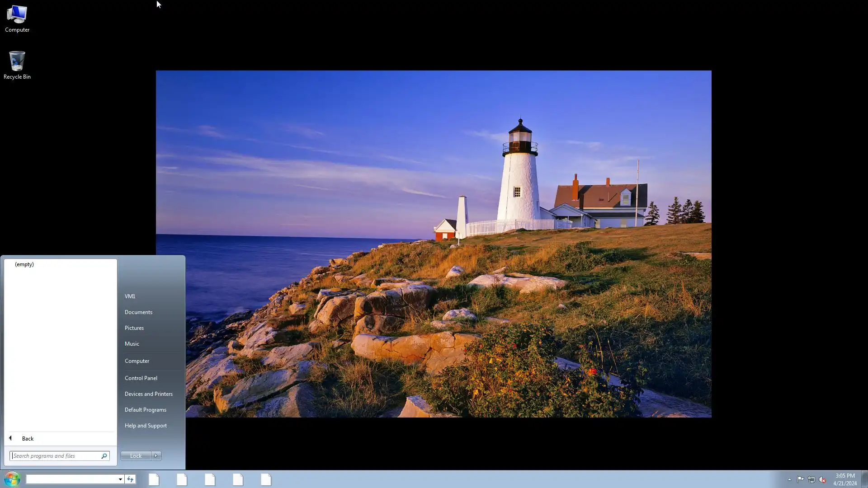Viewport: 868px width, 488px height.
Task: Expand the taskbar address bar dropdown arrow
Action: (x=120, y=479)
